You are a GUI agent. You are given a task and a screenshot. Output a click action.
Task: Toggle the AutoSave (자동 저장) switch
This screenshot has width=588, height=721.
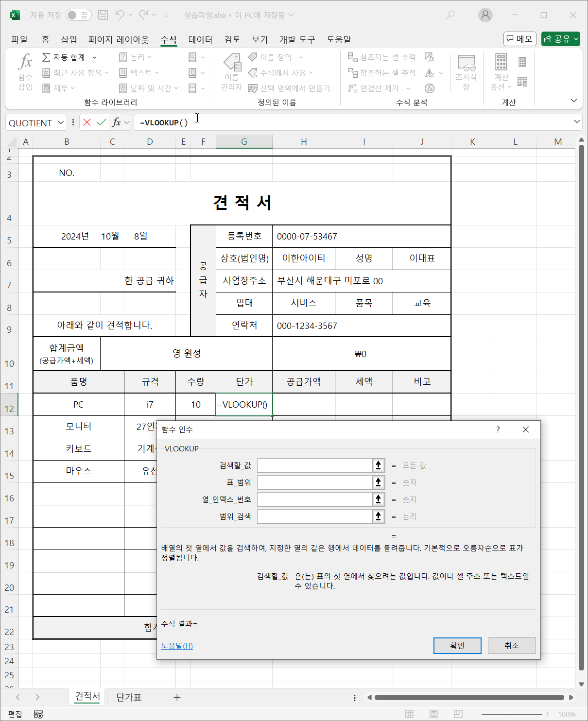point(79,15)
